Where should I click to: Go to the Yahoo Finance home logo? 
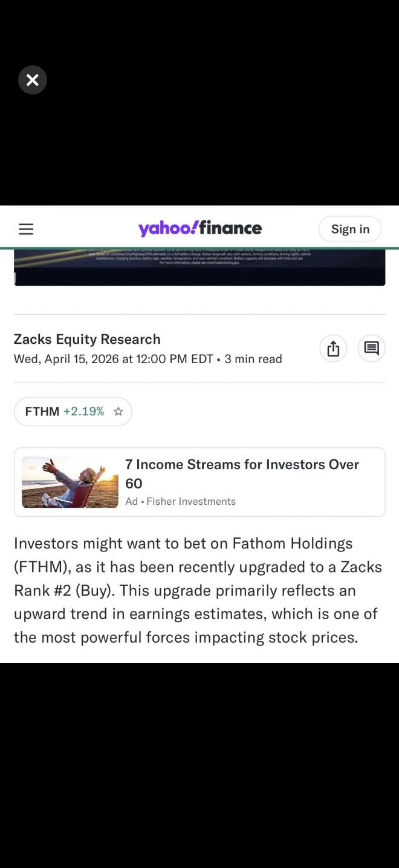[199, 228]
